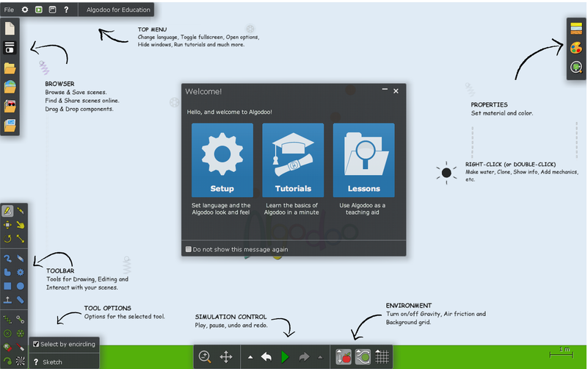Image resolution: width=588 pixels, height=369 pixels.
Task: Open the lessons folder in browser
Action: (x=10, y=125)
